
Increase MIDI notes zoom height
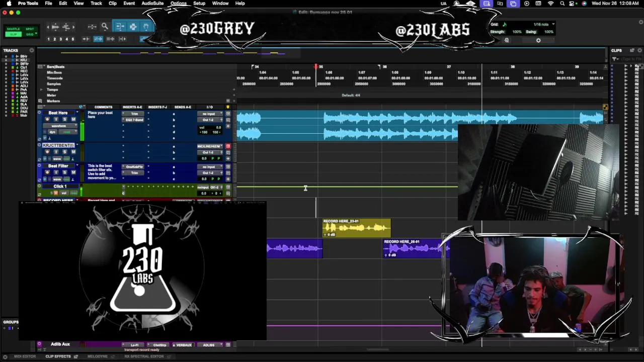click(66, 24)
